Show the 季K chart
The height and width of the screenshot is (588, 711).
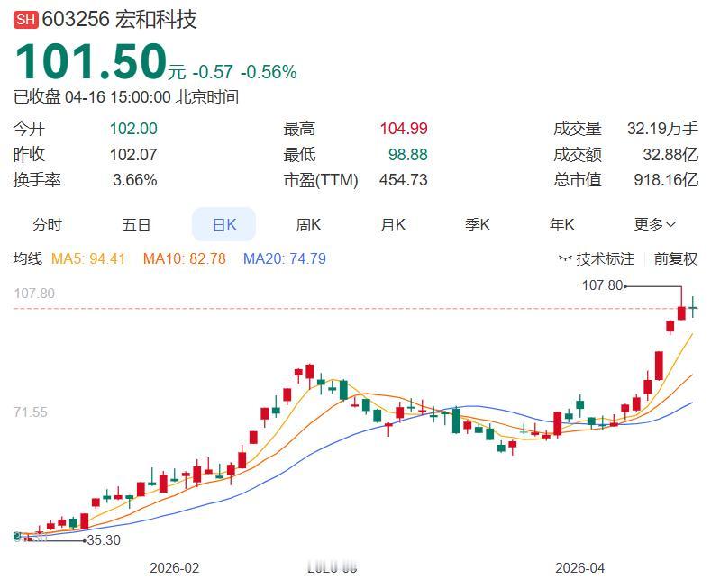477,224
